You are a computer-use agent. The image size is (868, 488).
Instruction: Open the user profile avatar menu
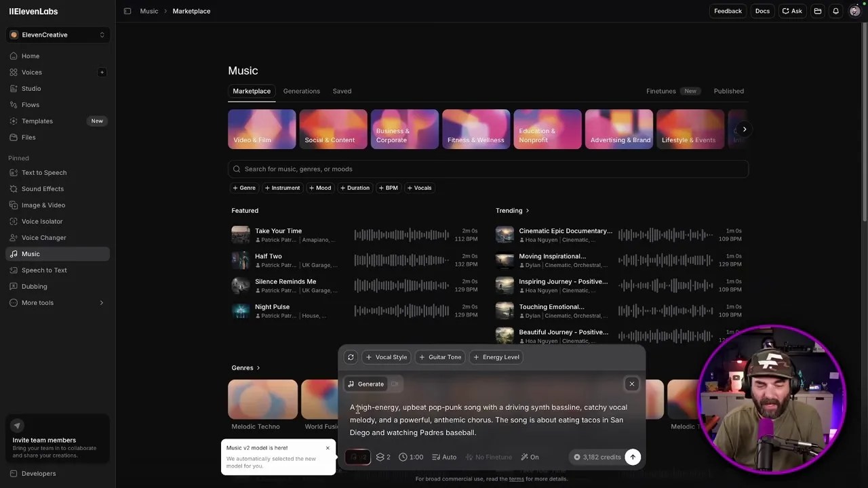854,11
